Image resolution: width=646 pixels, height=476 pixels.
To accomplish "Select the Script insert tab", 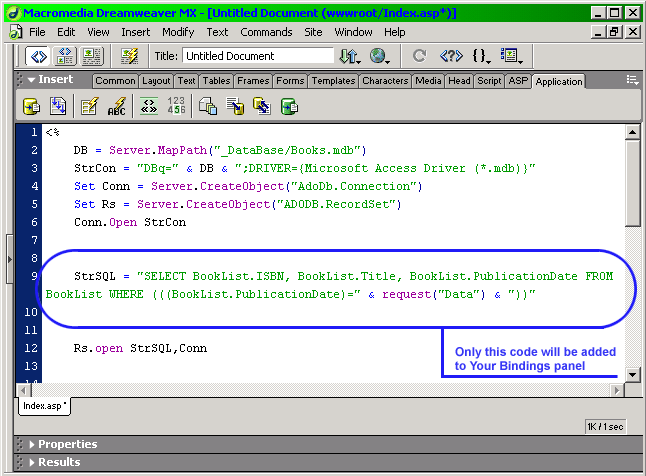I will (x=489, y=81).
